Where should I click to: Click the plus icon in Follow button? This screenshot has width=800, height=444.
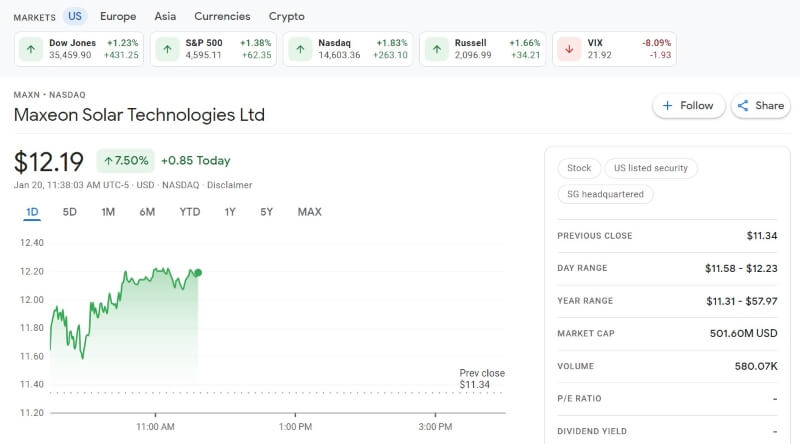click(667, 106)
